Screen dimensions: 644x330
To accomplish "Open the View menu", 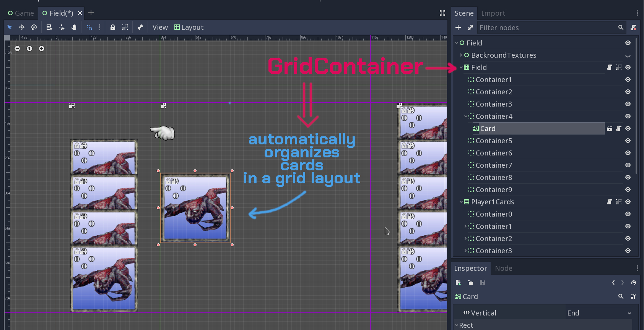I will point(160,27).
